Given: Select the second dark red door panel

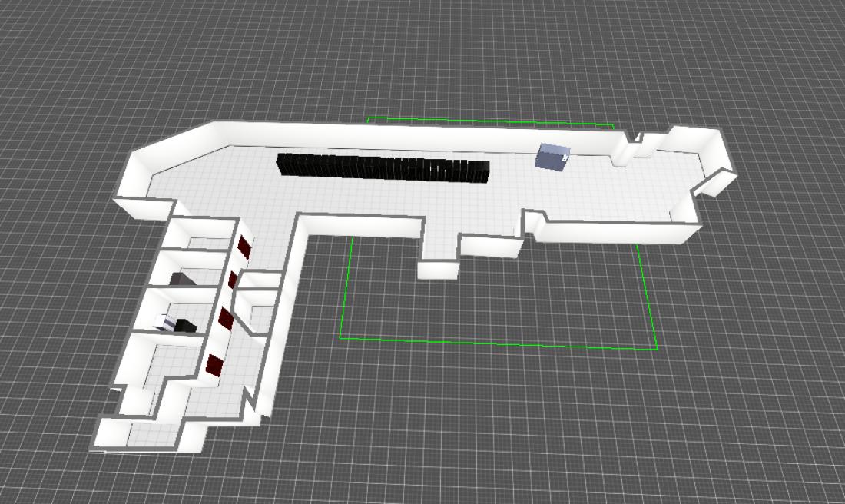Looking at the screenshot, I should tap(232, 280).
